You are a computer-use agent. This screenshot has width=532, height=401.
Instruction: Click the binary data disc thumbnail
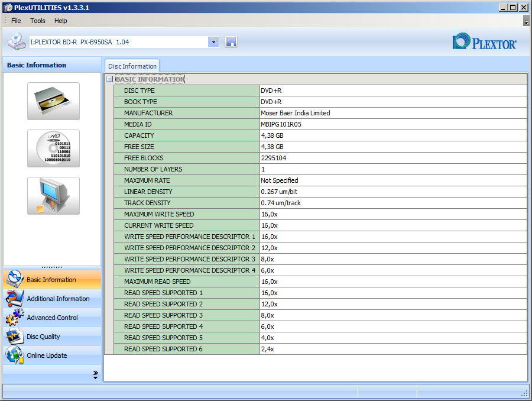pos(54,148)
